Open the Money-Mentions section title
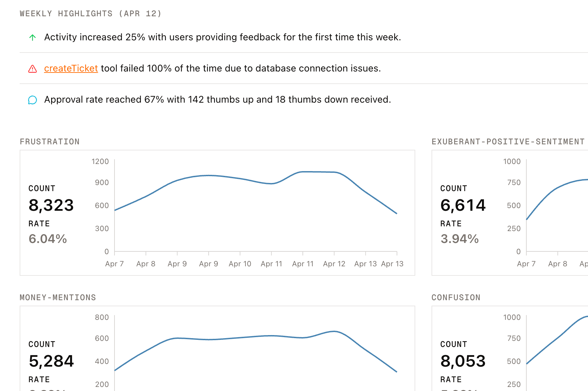The width and height of the screenshot is (588, 391). coord(58,297)
